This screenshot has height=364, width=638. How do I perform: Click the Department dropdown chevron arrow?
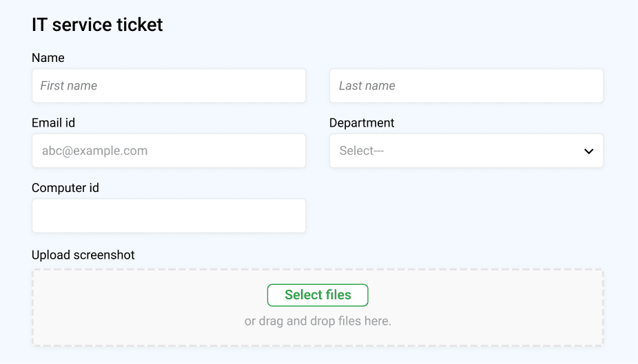tap(588, 151)
